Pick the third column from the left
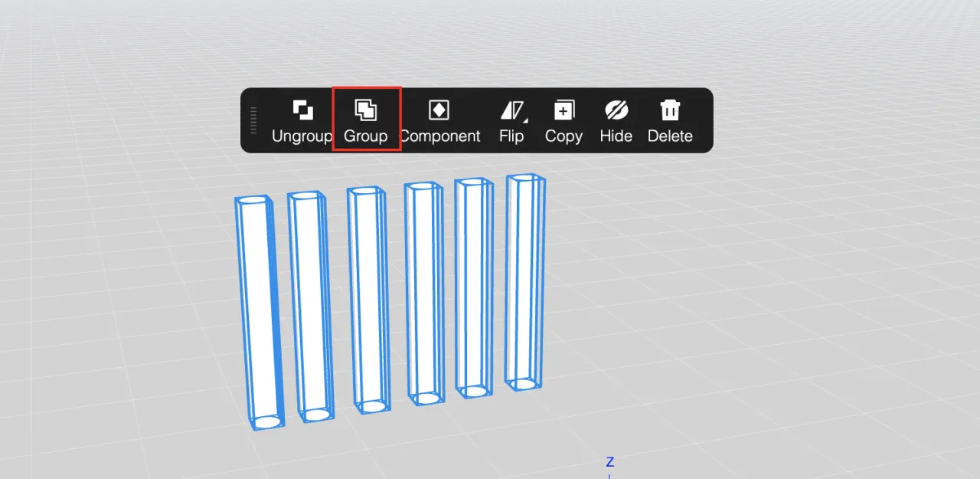The image size is (980, 479). [x=367, y=297]
